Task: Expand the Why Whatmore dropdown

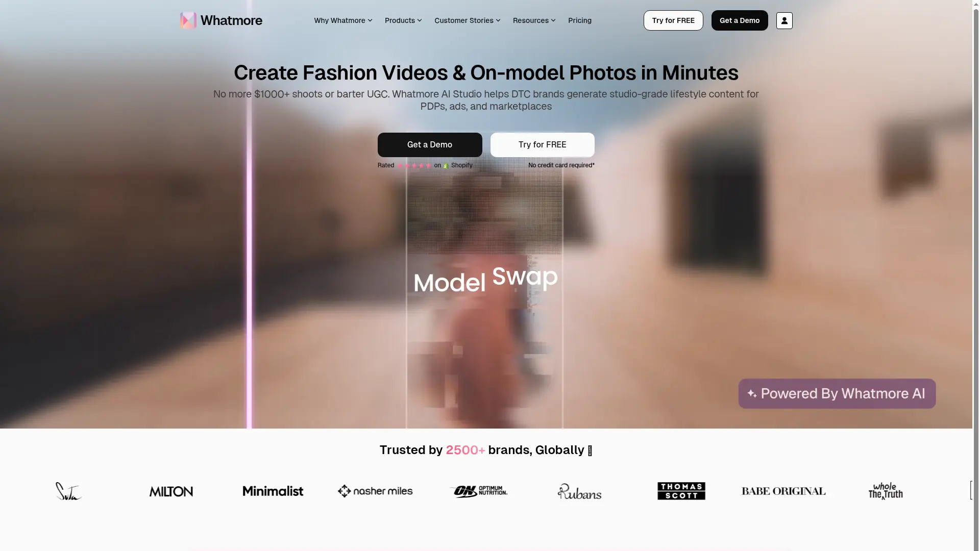Action: click(343, 20)
